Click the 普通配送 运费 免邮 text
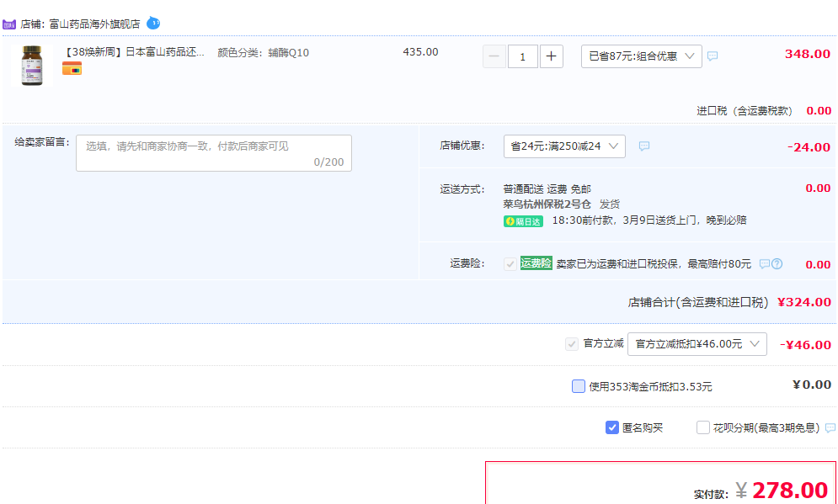The width and height of the screenshot is (838, 504). pos(547,189)
